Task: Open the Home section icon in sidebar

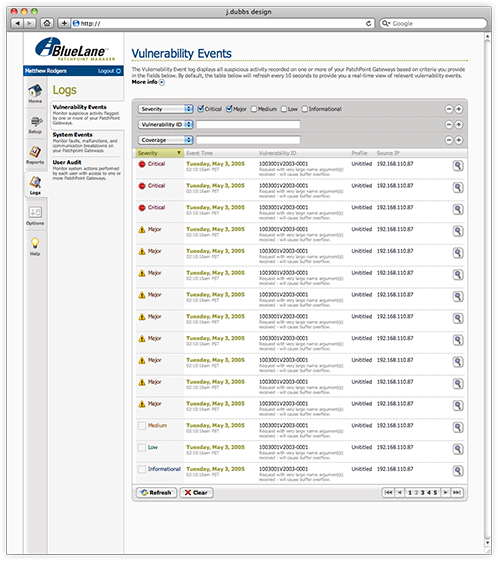Action: 35,91
